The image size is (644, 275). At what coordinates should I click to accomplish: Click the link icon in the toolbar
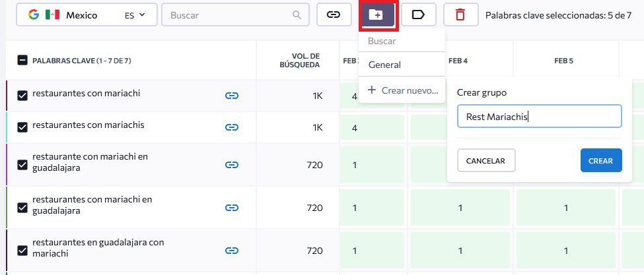click(334, 15)
